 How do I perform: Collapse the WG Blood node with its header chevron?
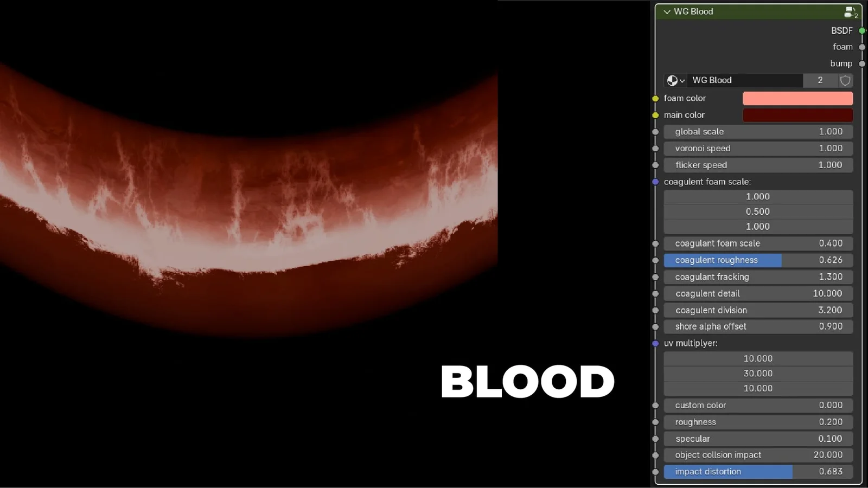point(666,11)
